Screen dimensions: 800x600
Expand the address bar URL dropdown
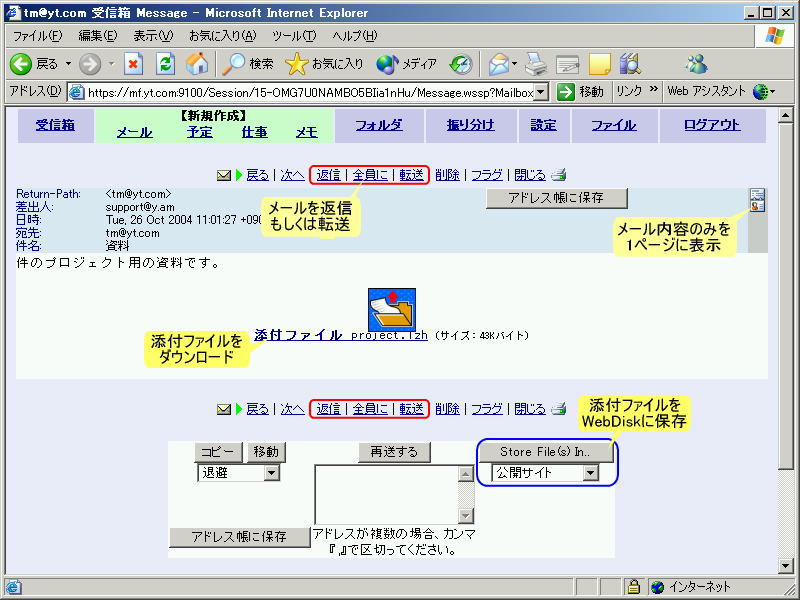tap(541, 92)
